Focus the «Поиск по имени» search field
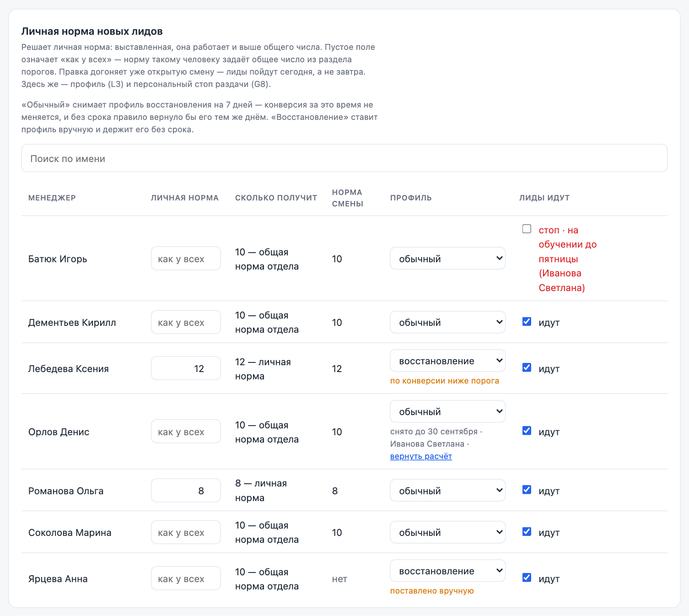Image resolution: width=689 pixels, height=616 pixels. click(x=344, y=158)
